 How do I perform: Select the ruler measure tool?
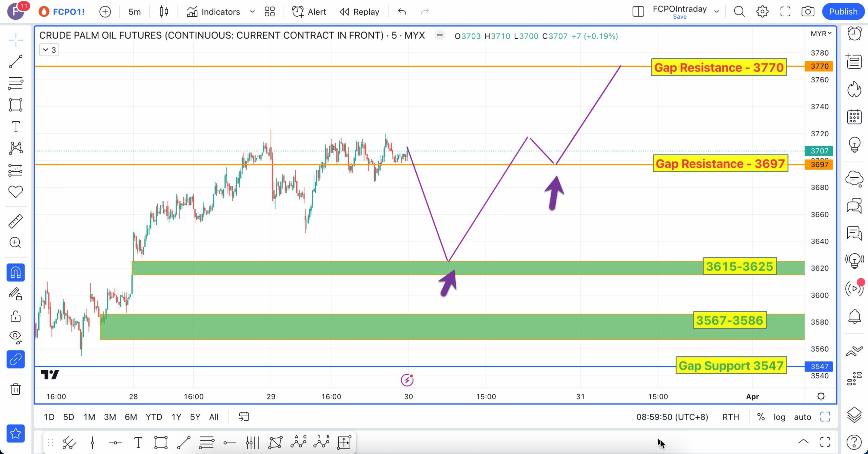point(16,221)
